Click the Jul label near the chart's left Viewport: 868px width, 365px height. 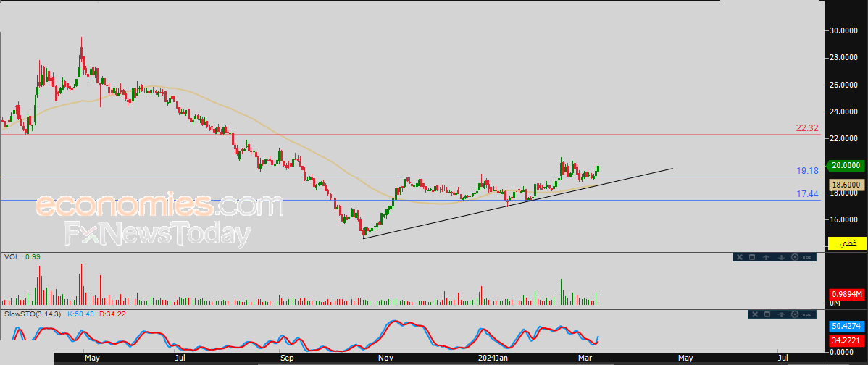point(180,358)
